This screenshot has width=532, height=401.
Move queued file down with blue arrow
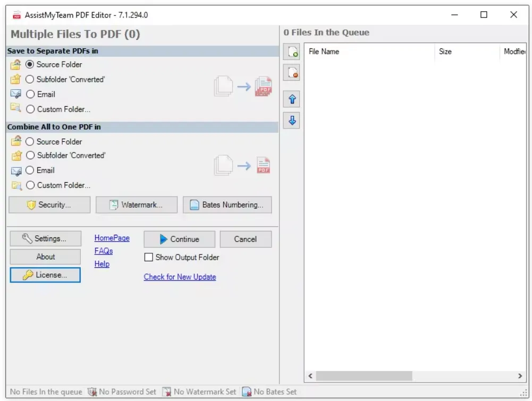click(x=292, y=121)
